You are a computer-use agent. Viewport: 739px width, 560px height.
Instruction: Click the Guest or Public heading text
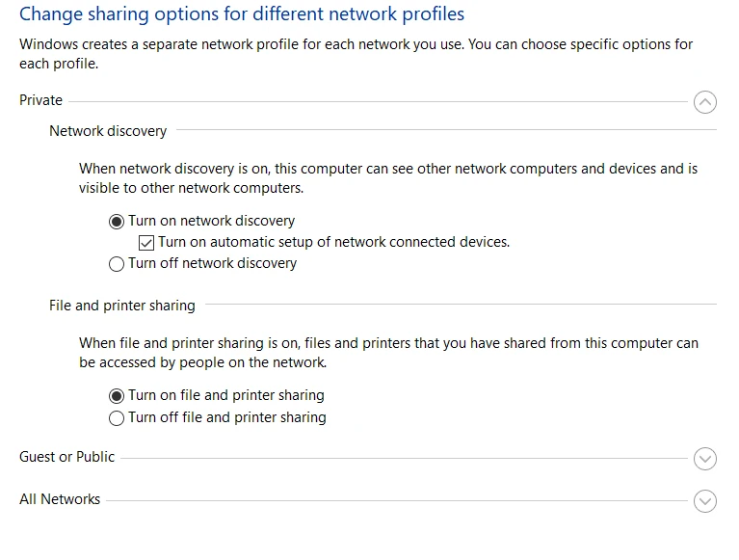(x=66, y=457)
